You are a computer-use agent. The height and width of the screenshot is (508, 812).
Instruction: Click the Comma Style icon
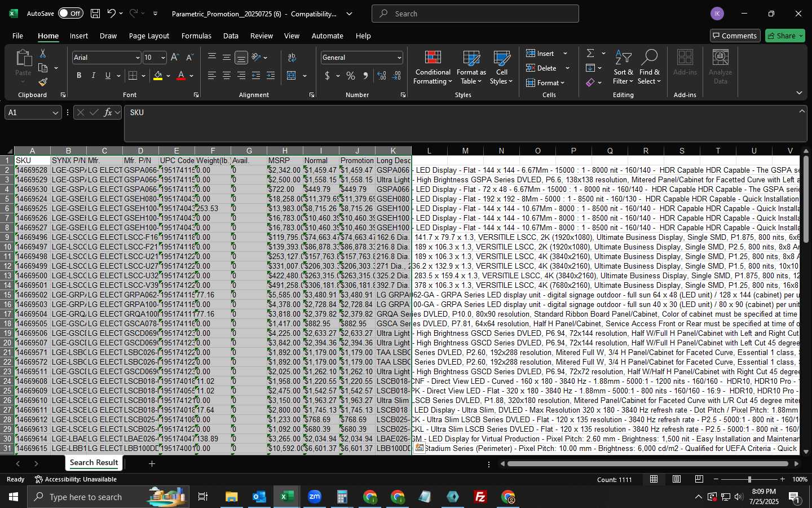click(x=365, y=76)
